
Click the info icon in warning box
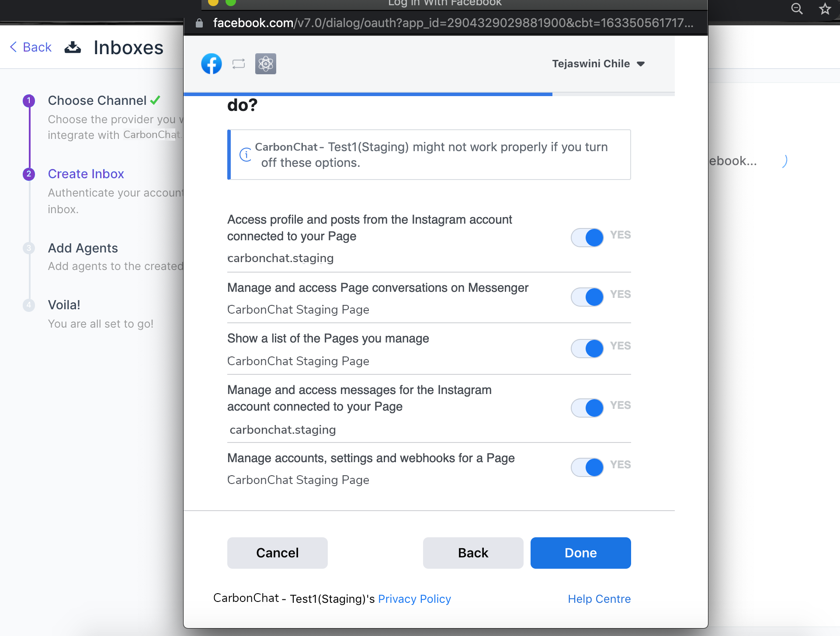[246, 154]
